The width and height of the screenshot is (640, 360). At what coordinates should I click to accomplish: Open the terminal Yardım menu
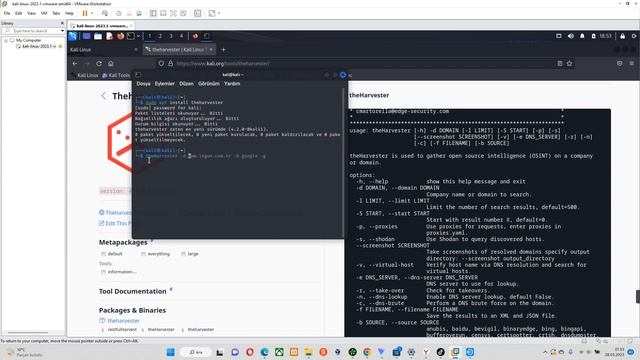click(232, 83)
